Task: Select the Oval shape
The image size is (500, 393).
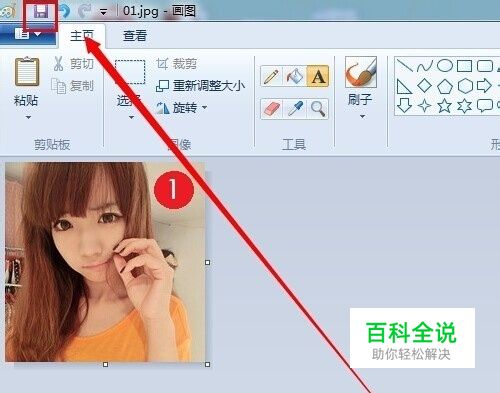Action: [x=445, y=66]
